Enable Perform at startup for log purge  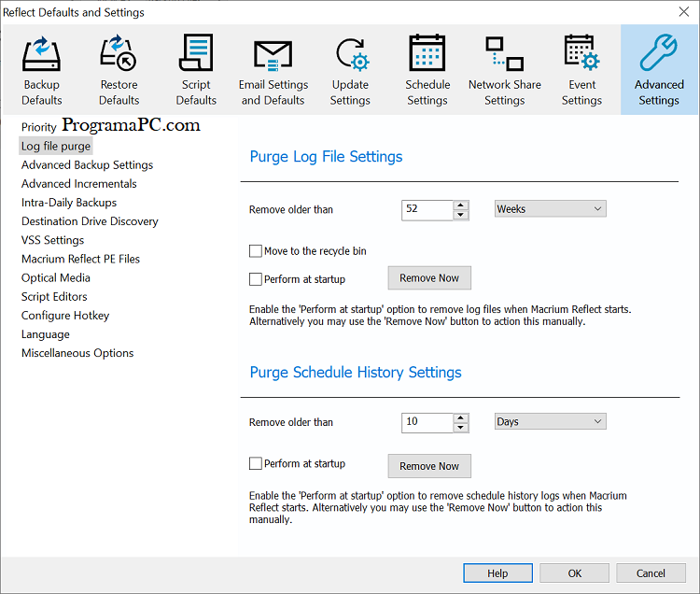pyautogui.click(x=256, y=279)
